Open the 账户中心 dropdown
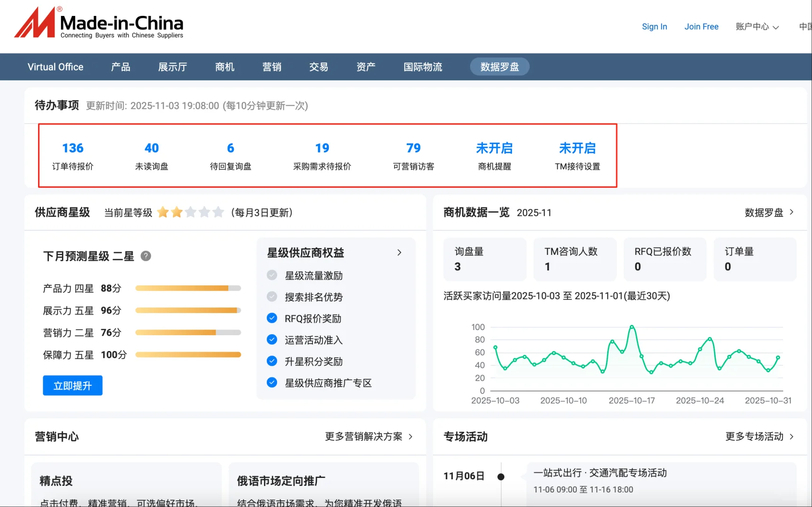Viewport: 812px width, 507px height. (x=757, y=27)
